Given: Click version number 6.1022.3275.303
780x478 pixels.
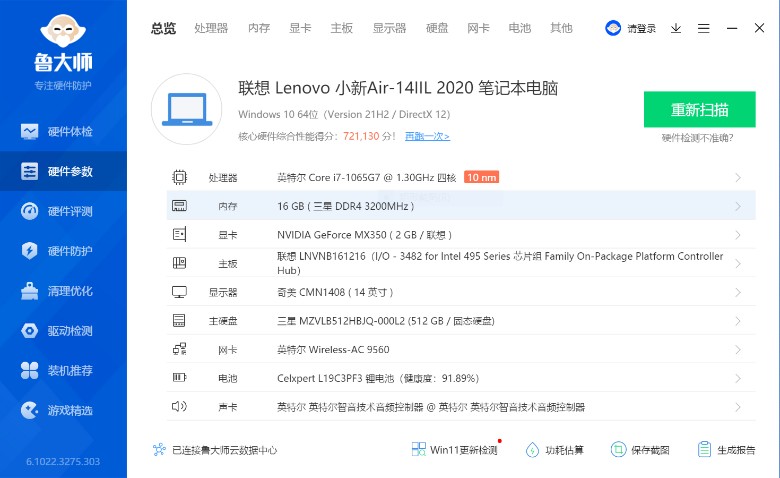Looking at the screenshot, I should 63,461.
